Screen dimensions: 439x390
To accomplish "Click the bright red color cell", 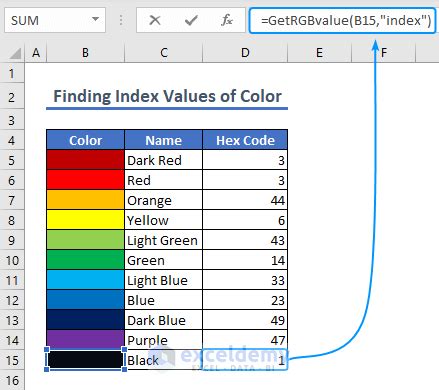I will point(85,180).
